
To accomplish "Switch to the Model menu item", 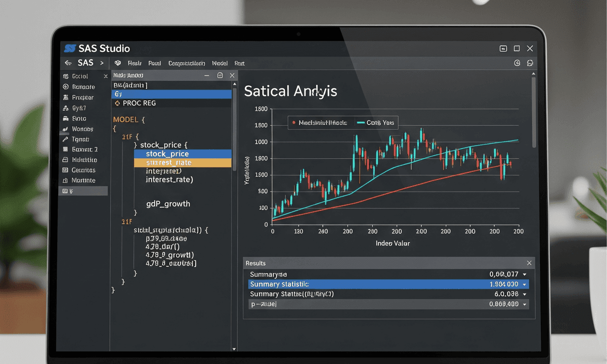I will click(x=220, y=63).
